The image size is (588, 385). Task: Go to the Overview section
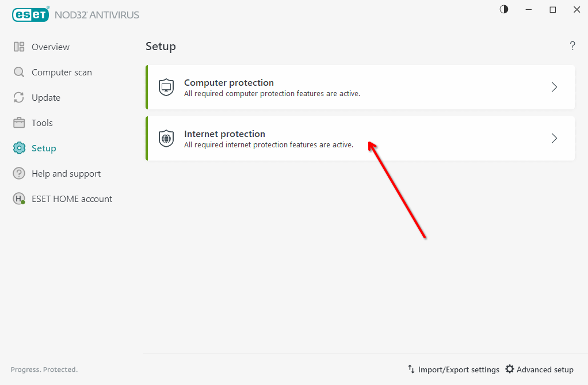tap(51, 47)
